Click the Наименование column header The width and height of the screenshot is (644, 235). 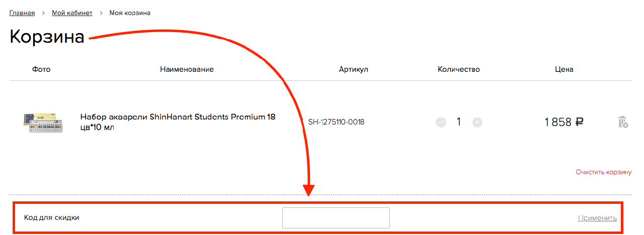click(187, 69)
